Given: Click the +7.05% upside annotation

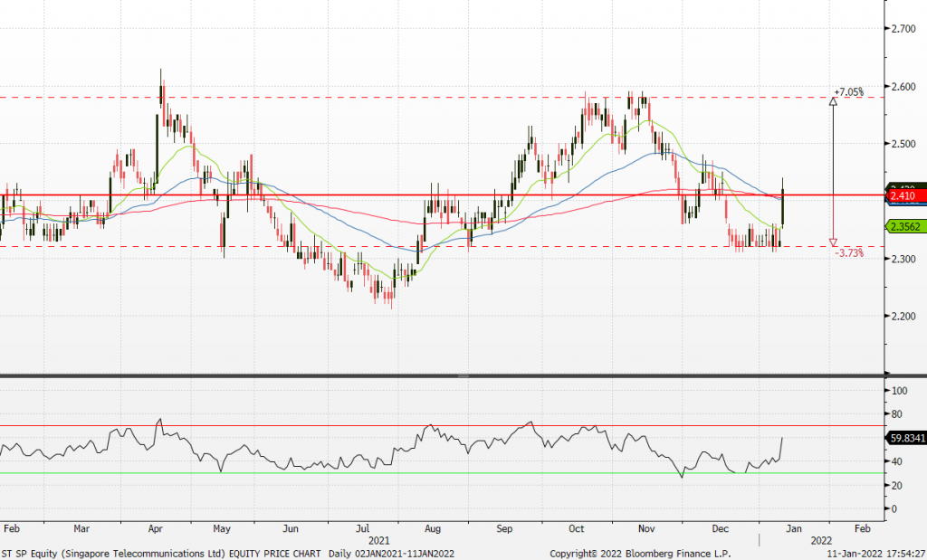Looking at the screenshot, I should click(x=849, y=92).
